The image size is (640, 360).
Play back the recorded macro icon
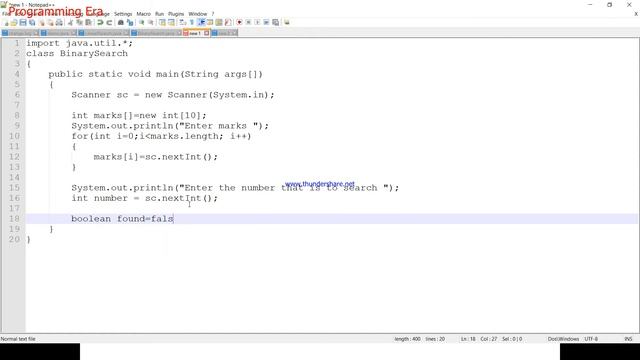[x=257, y=22]
